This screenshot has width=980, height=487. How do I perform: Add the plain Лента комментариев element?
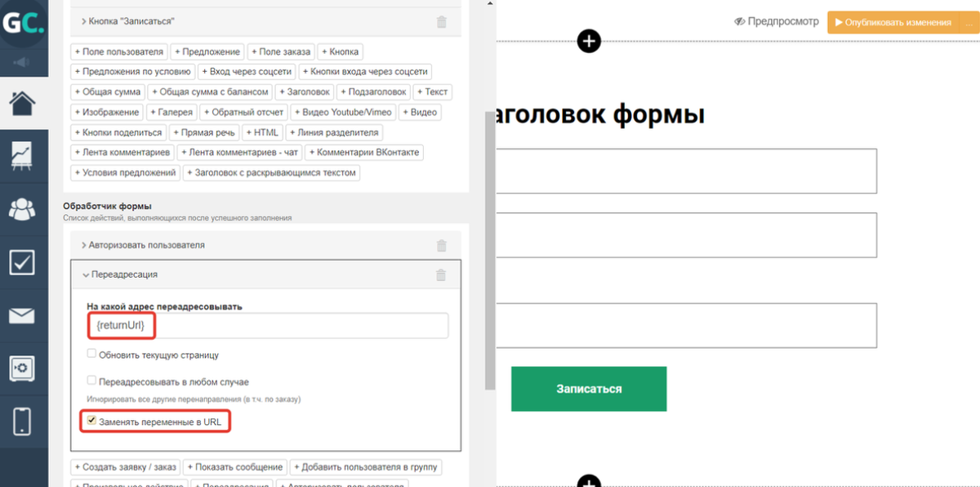(x=123, y=153)
